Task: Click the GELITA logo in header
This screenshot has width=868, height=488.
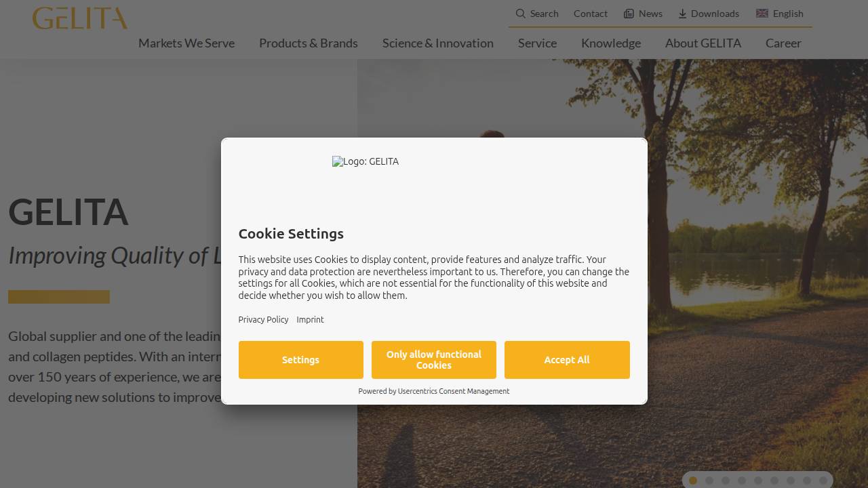Action: pyautogui.click(x=79, y=18)
